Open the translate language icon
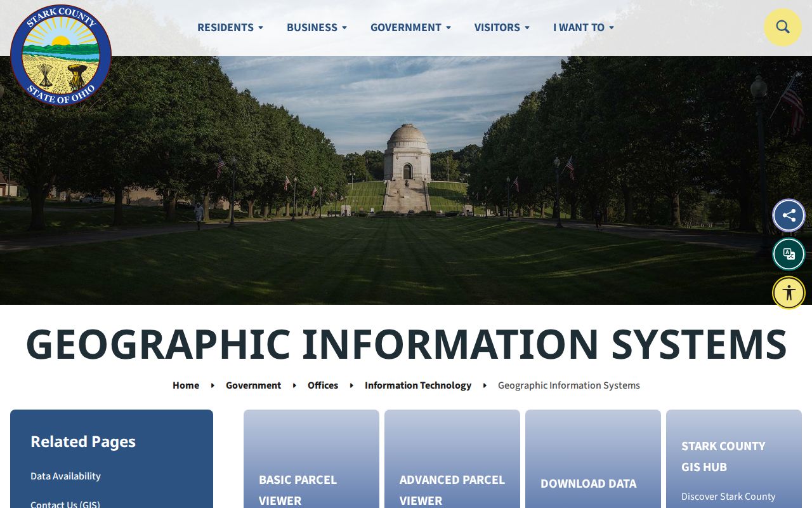Screen dimensions: 812x508 coord(789,254)
